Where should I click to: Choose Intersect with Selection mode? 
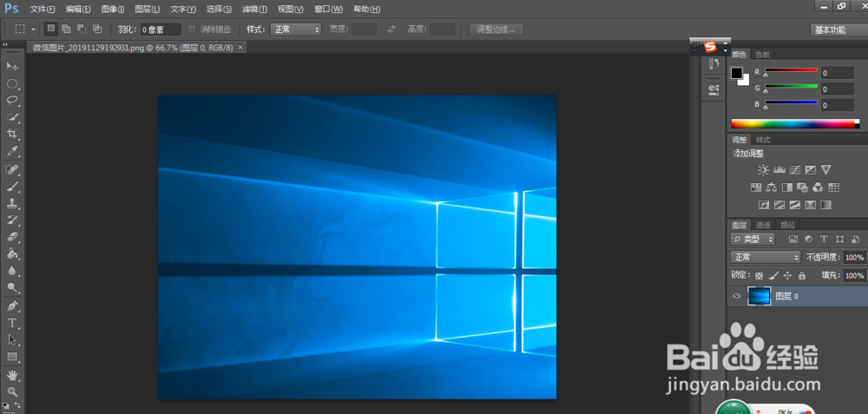97,29
